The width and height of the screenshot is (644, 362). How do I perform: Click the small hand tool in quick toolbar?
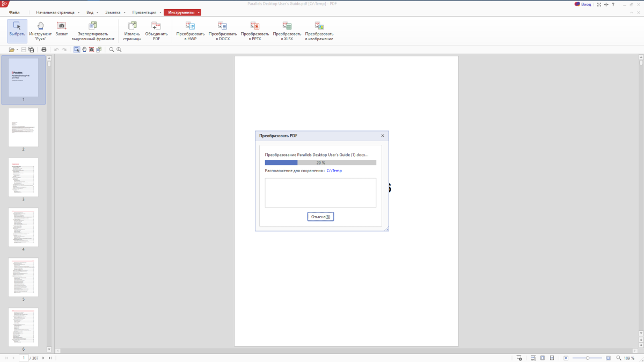click(x=84, y=49)
